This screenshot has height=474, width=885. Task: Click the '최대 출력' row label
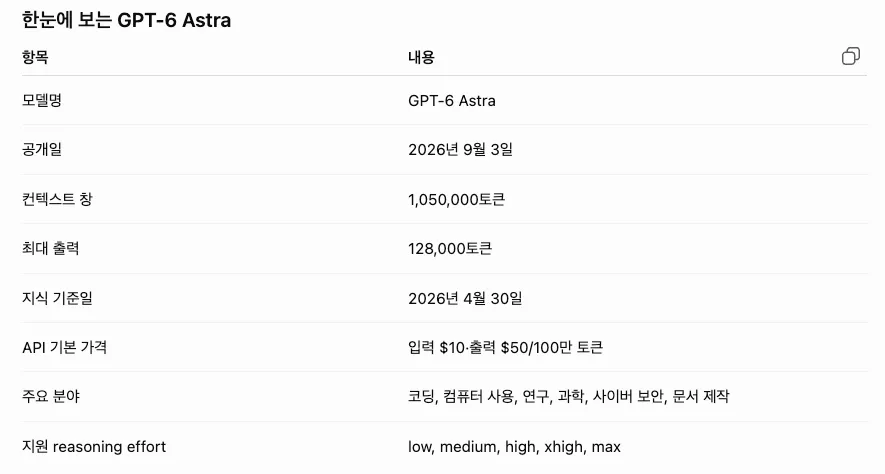click(x=50, y=248)
